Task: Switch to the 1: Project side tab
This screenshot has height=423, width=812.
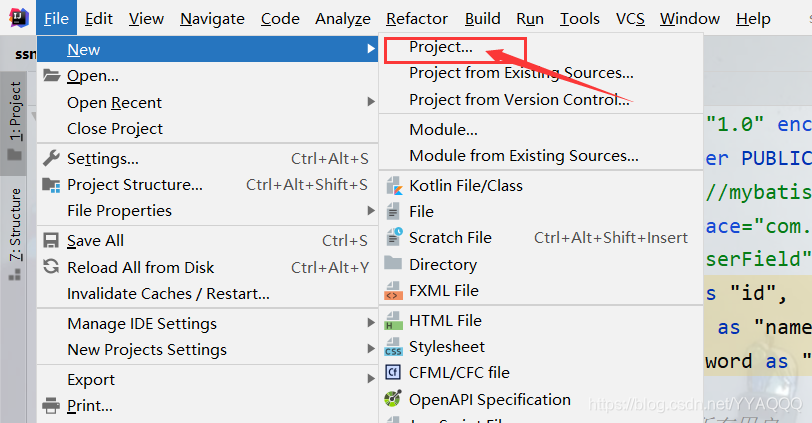Action: pyautogui.click(x=15, y=122)
